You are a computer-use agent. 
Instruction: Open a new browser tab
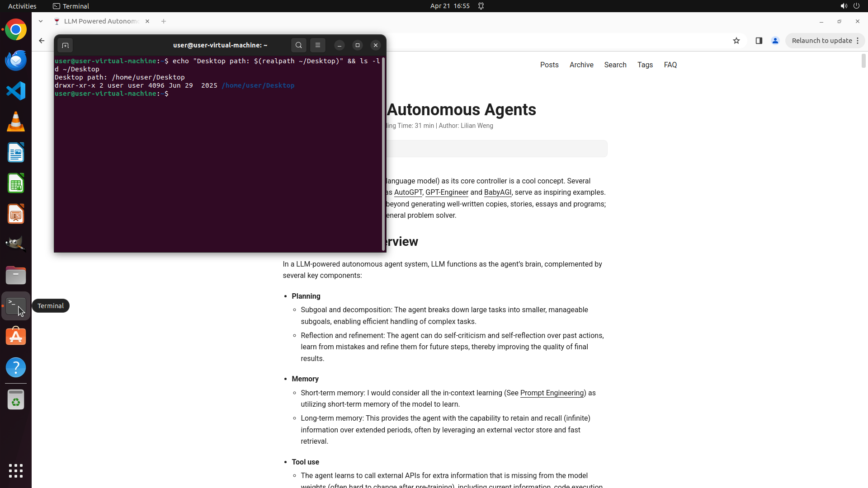coord(164,21)
